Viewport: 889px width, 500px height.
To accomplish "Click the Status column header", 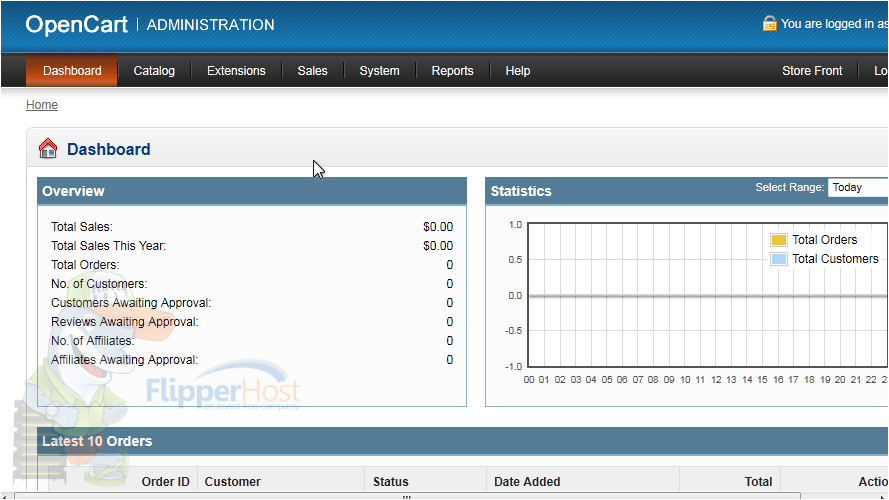I will click(391, 481).
